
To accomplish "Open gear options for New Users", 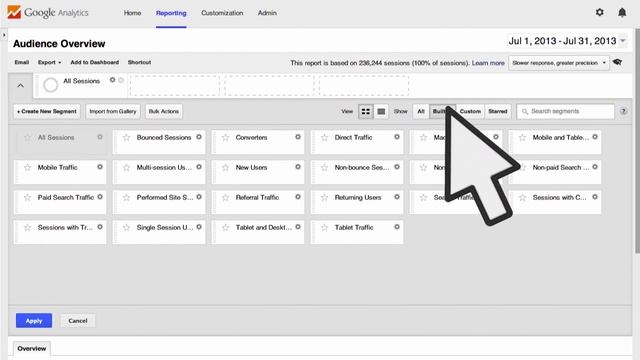I will [298, 167].
